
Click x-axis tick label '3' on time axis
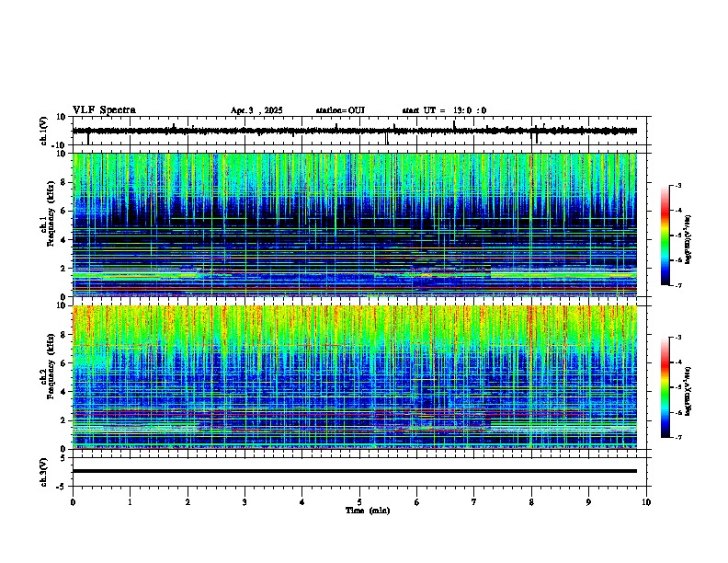pyautogui.click(x=245, y=502)
